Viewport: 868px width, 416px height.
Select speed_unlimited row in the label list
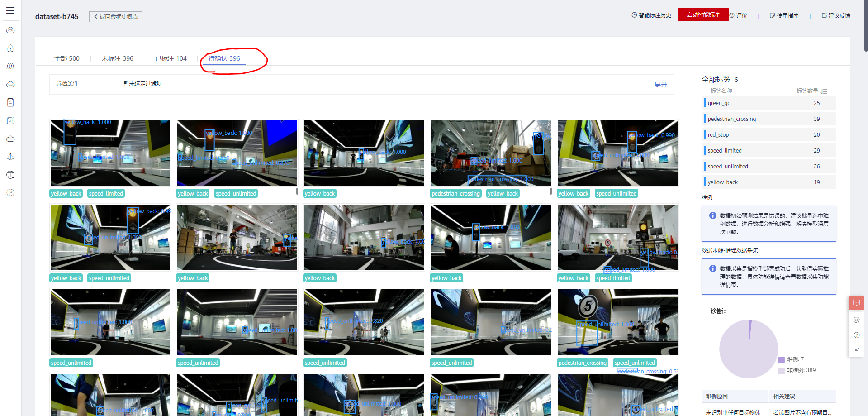(769, 166)
